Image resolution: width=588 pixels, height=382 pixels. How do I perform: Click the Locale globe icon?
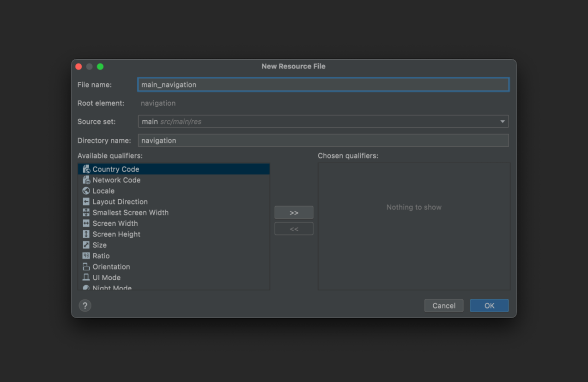pyautogui.click(x=86, y=191)
